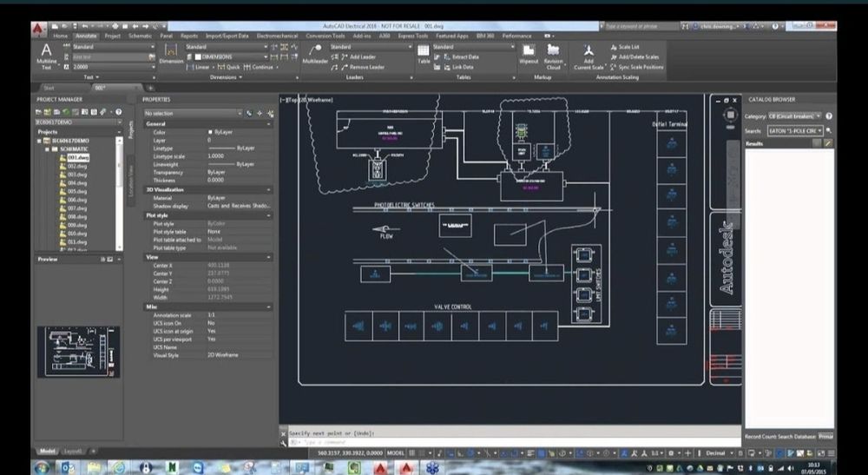Click the Linear dimension tool
The image size is (868, 475).
(198, 67)
